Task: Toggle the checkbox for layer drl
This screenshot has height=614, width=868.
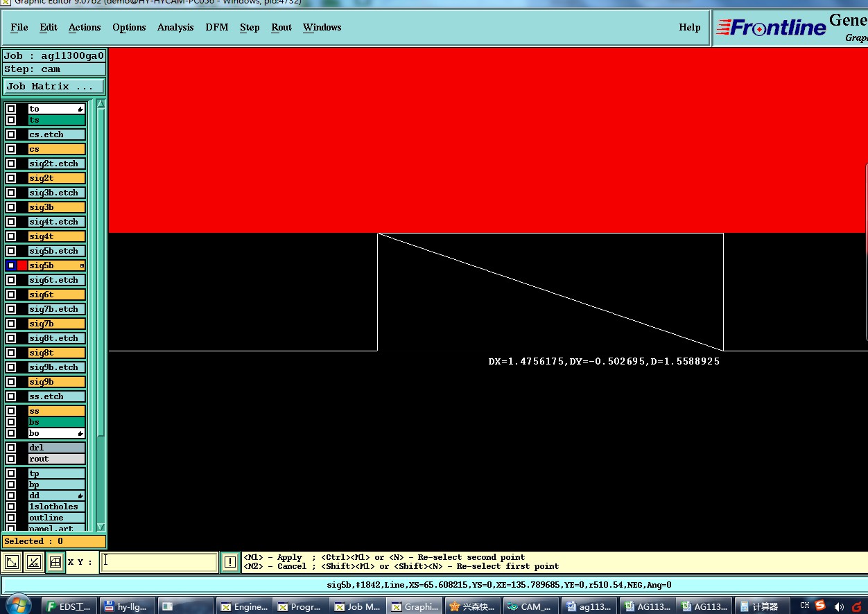Action: click(11, 448)
